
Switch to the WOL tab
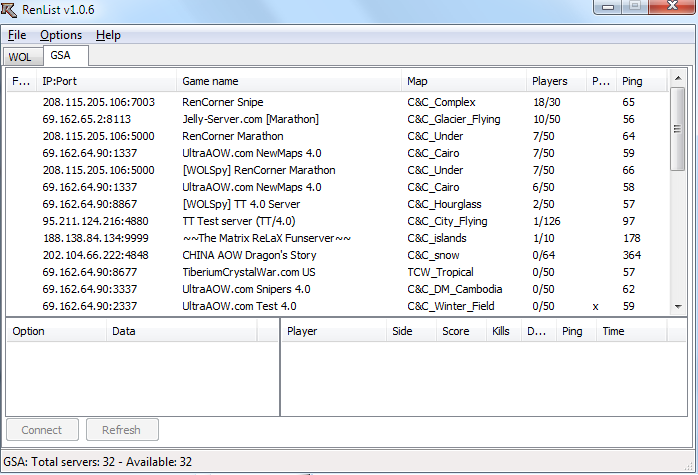20,57
